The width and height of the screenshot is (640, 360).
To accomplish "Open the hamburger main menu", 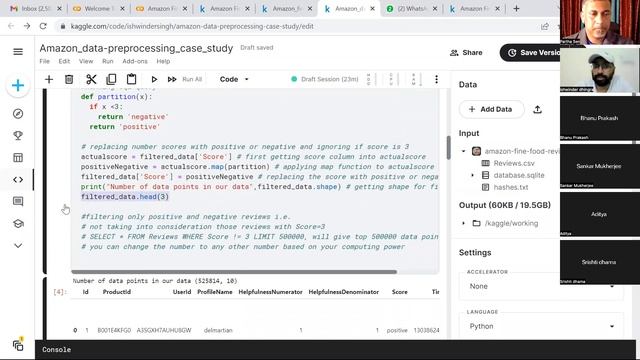I will coord(18,52).
